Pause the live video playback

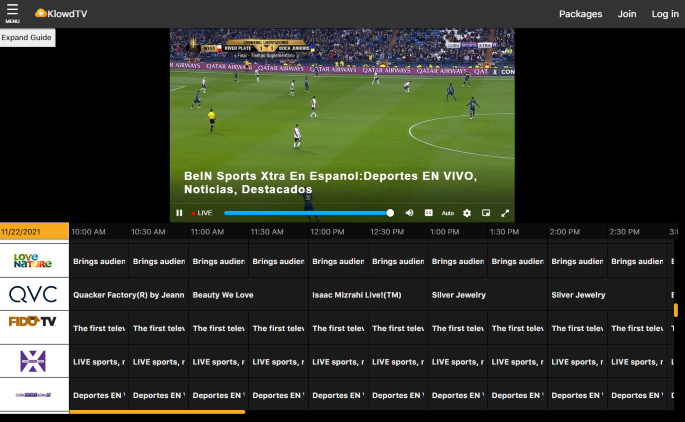(x=179, y=213)
